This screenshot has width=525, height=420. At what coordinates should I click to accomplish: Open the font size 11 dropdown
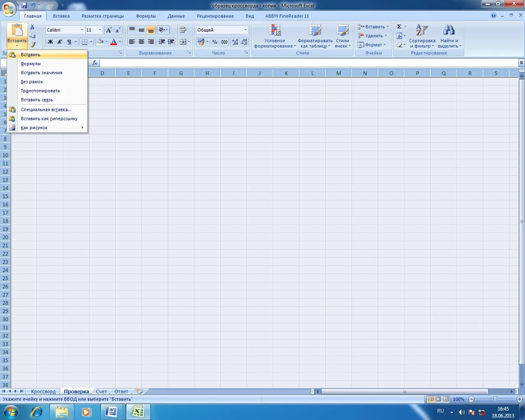point(100,30)
